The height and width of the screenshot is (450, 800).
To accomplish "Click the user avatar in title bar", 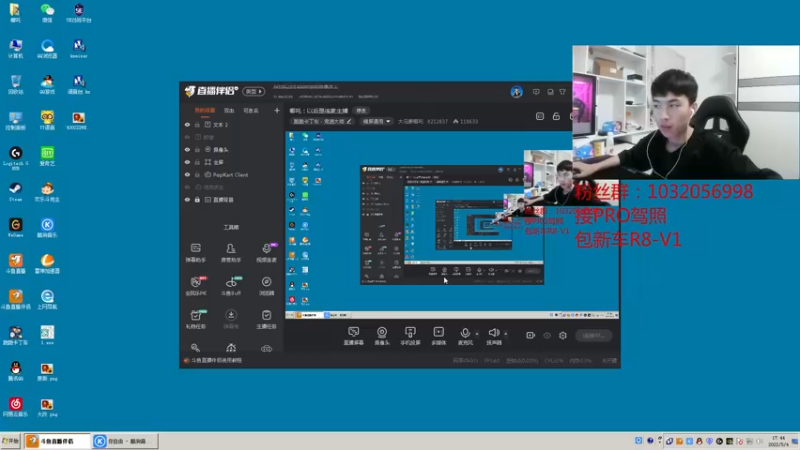I will point(516,92).
